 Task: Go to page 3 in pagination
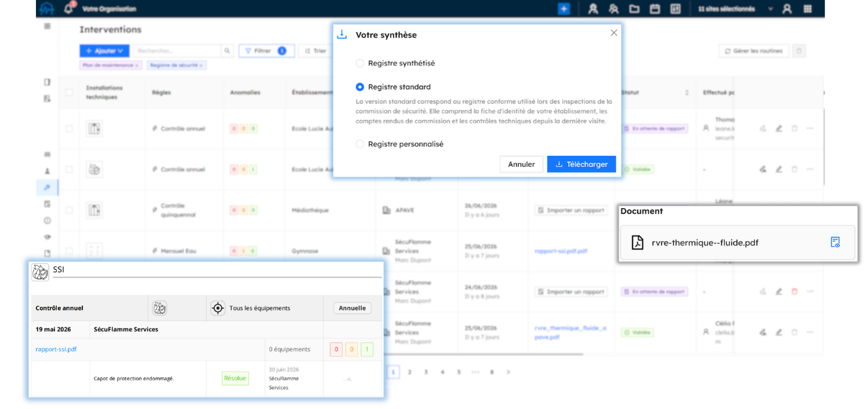[426, 372]
